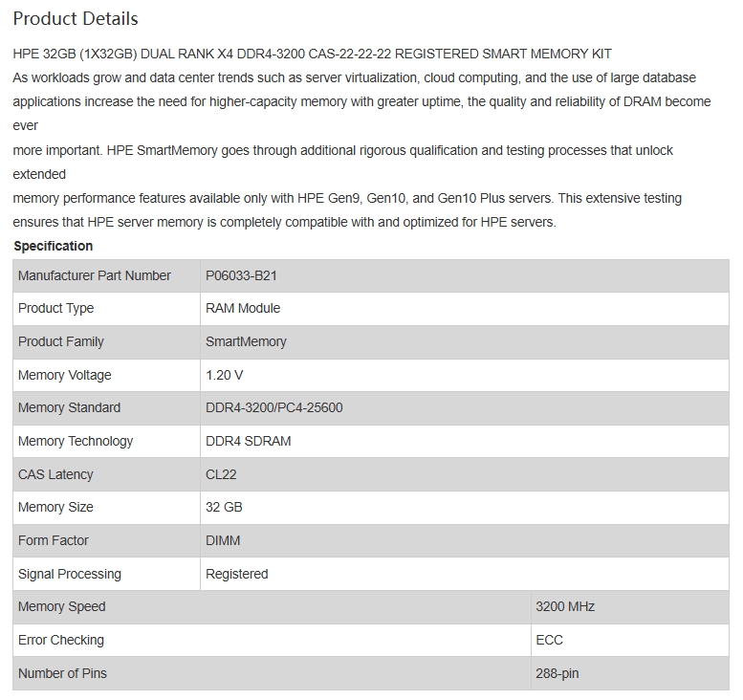Click the 32 GB memory size value
The height and width of the screenshot is (700, 743).
(x=224, y=507)
